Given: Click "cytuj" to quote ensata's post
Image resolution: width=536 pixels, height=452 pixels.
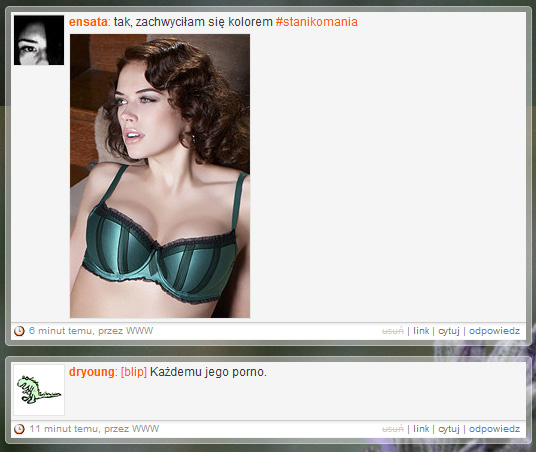Looking at the screenshot, I should tap(449, 331).
